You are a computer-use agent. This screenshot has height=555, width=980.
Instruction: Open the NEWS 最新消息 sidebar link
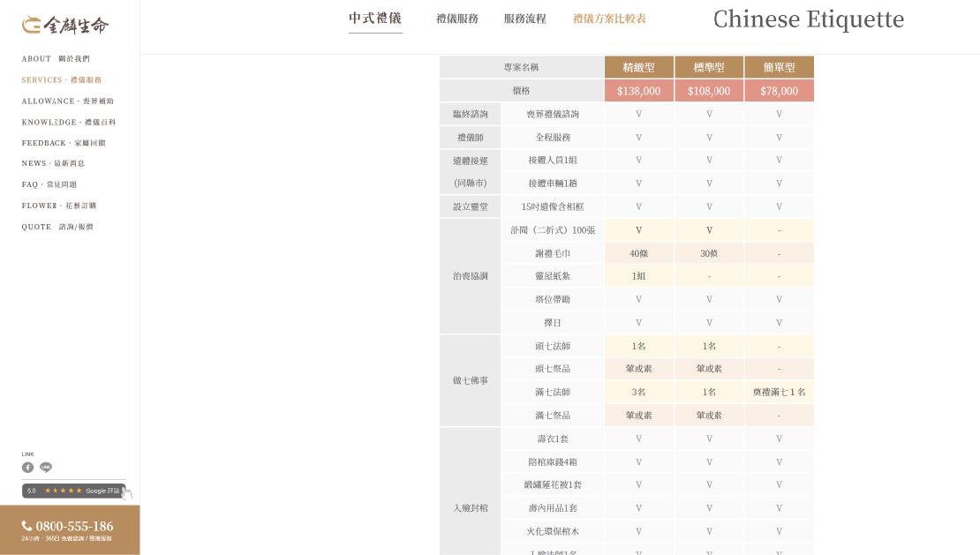[54, 163]
